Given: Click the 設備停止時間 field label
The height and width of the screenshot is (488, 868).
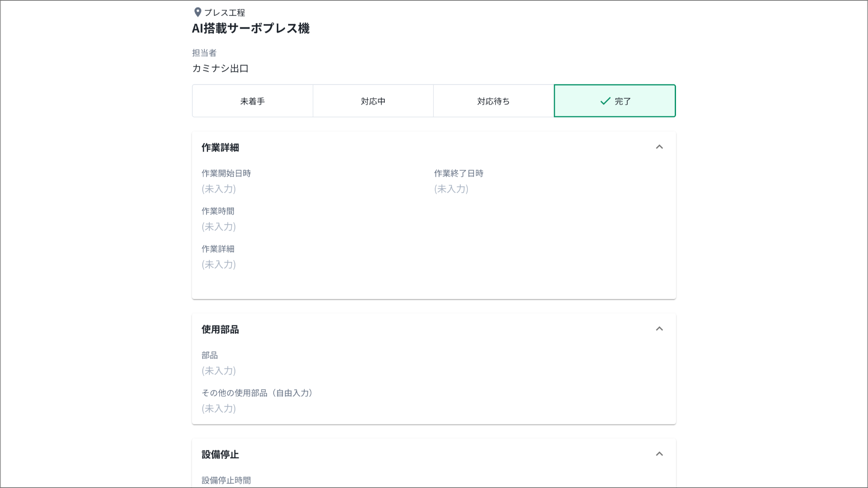Looking at the screenshot, I should click(x=226, y=480).
